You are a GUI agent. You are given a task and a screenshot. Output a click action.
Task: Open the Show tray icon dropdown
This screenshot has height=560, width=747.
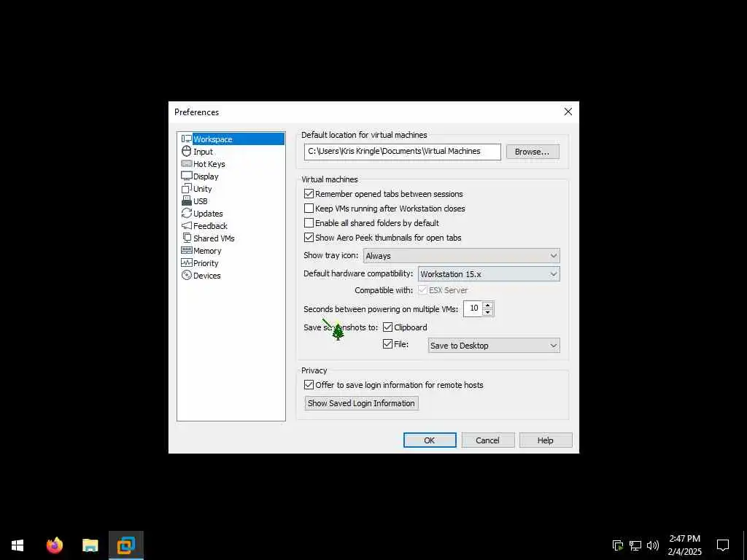(461, 256)
